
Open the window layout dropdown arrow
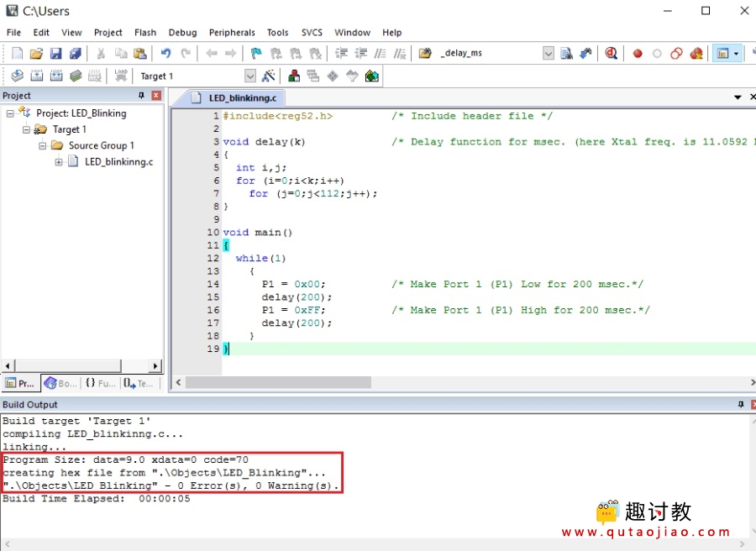(736, 53)
